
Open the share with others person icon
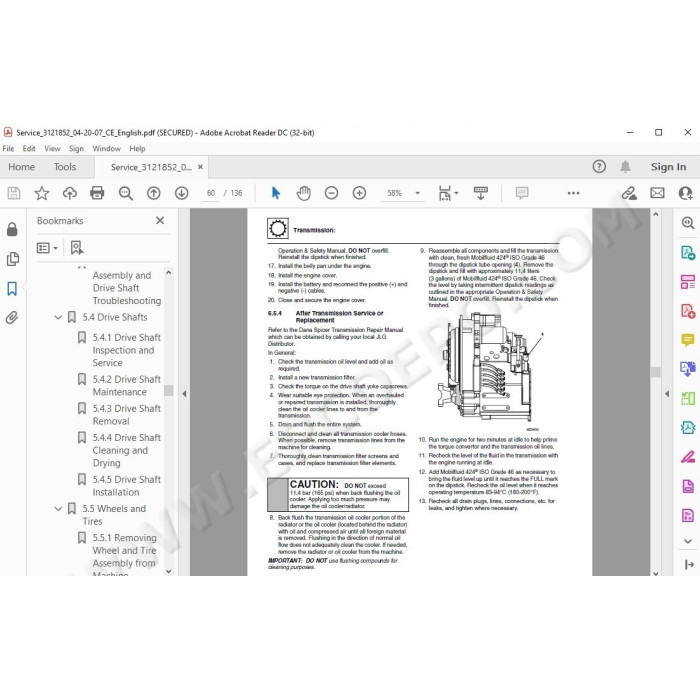[x=685, y=193]
